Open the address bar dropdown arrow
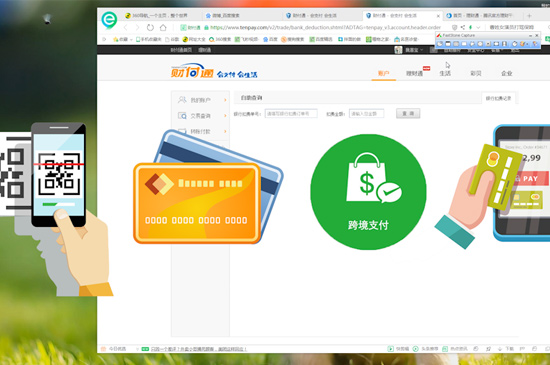Viewport: 550px width, 365px height. tap(478, 27)
